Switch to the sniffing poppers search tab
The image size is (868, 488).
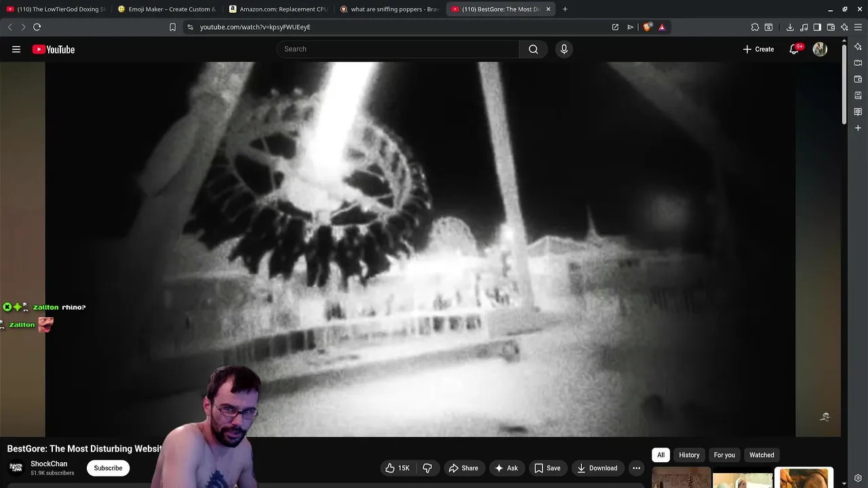(x=389, y=9)
